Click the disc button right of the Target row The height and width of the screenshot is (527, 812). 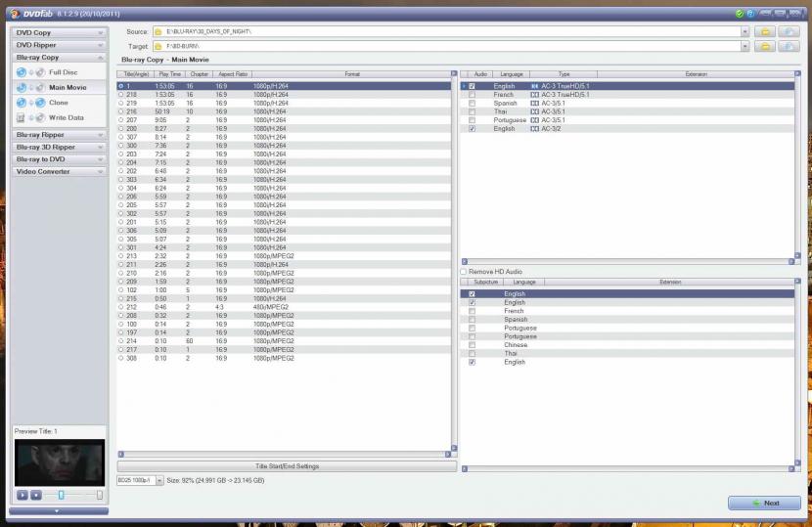(789, 47)
